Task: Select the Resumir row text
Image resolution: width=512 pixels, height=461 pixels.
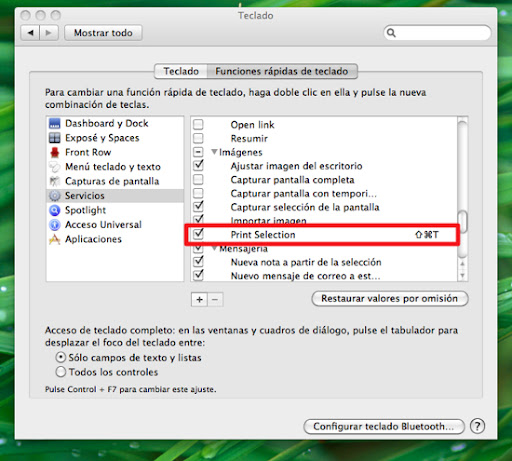Action: pos(249,138)
